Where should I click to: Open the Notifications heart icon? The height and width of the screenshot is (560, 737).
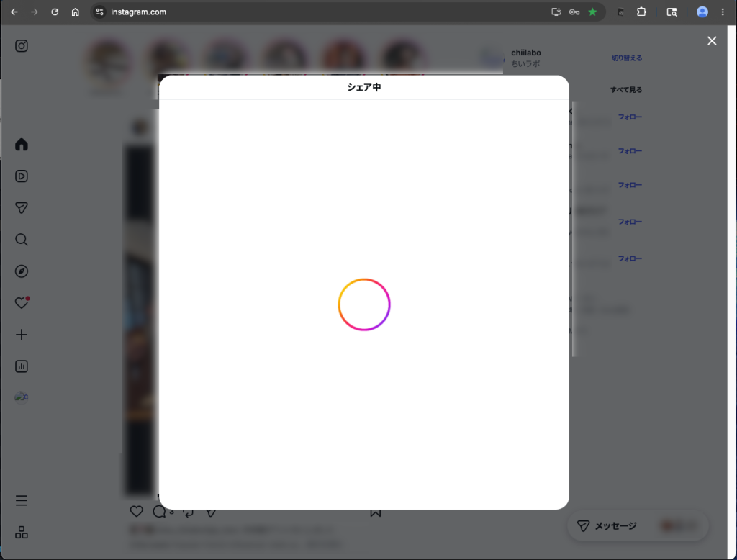click(22, 303)
